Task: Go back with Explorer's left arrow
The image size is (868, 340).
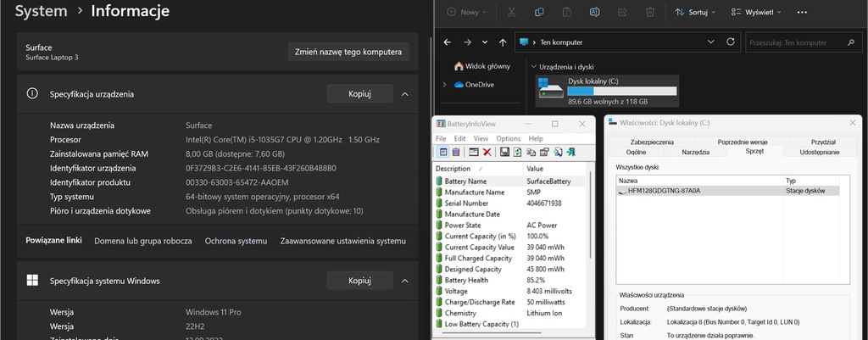Action: (448, 42)
